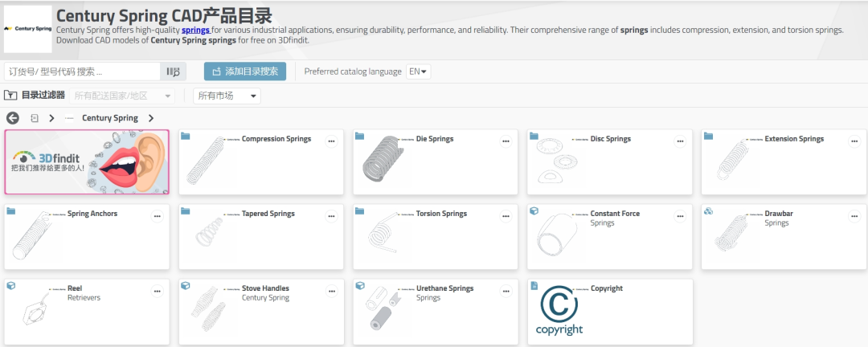This screenshot has height=347, width=868.
Task: Click the Die Springs thumbnail image
Action: (382, 161)
